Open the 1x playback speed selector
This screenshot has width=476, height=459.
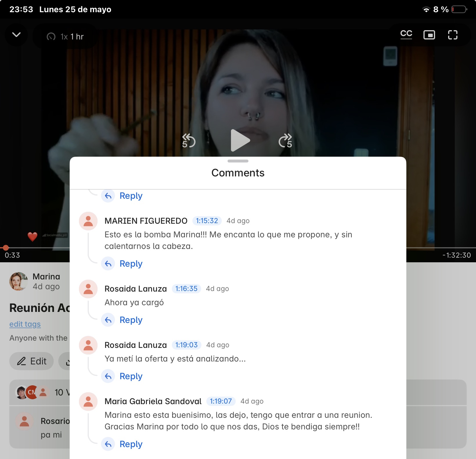(65, 37)
